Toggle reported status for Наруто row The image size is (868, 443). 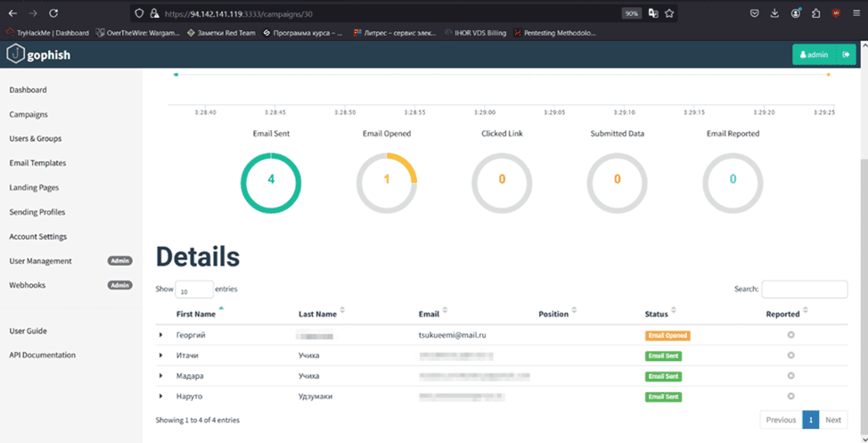(x=790, y=397)
